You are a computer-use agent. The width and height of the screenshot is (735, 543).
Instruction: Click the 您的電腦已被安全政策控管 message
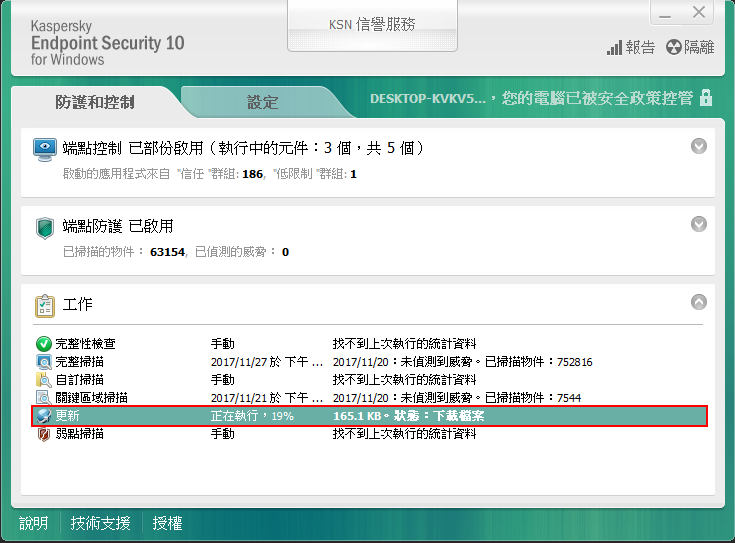pos(597,98)
